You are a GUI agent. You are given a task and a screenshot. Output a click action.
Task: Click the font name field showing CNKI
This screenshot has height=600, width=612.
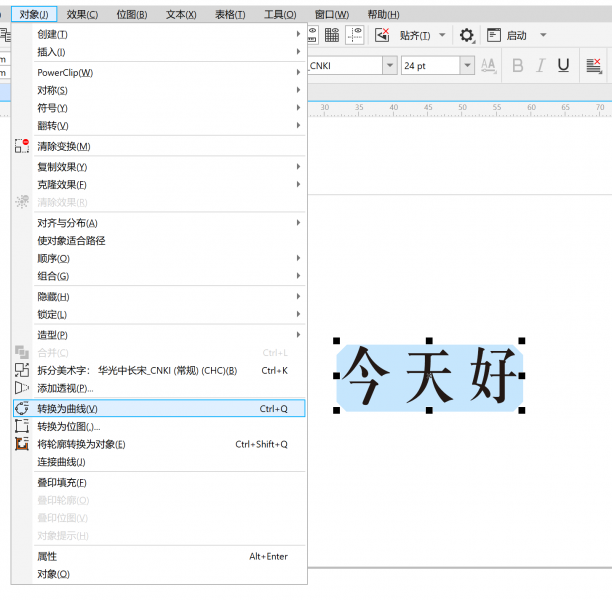click(346, 65)
